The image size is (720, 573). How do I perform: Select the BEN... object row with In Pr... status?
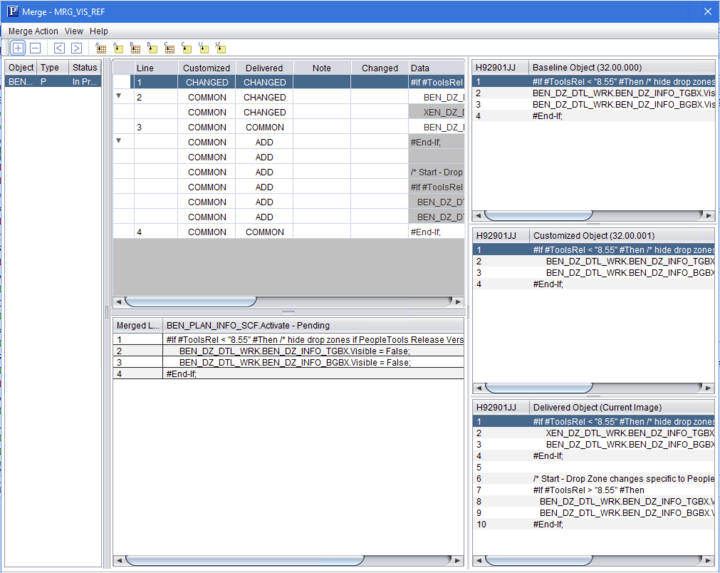click(53, 82)
